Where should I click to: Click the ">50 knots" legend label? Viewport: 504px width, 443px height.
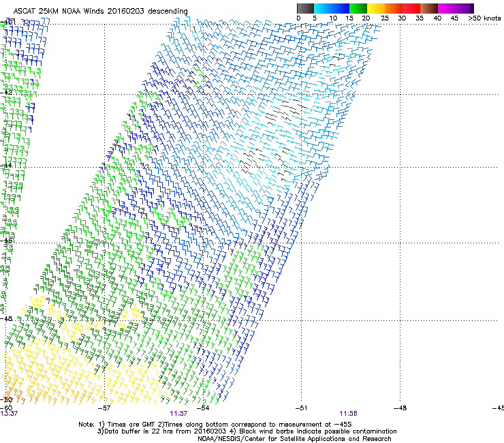(484, 18)
